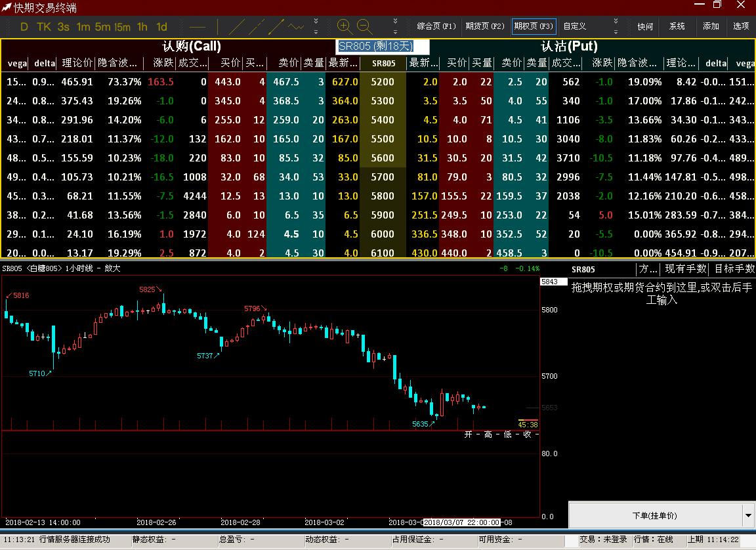
Task: Select the line segment with endpoints tool
Action: coord(276,27)
